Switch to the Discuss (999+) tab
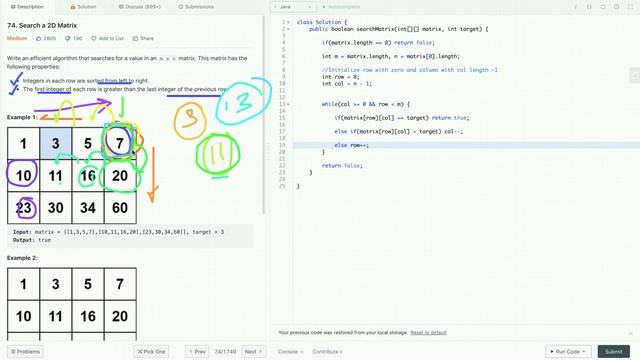 click(140, 7)
